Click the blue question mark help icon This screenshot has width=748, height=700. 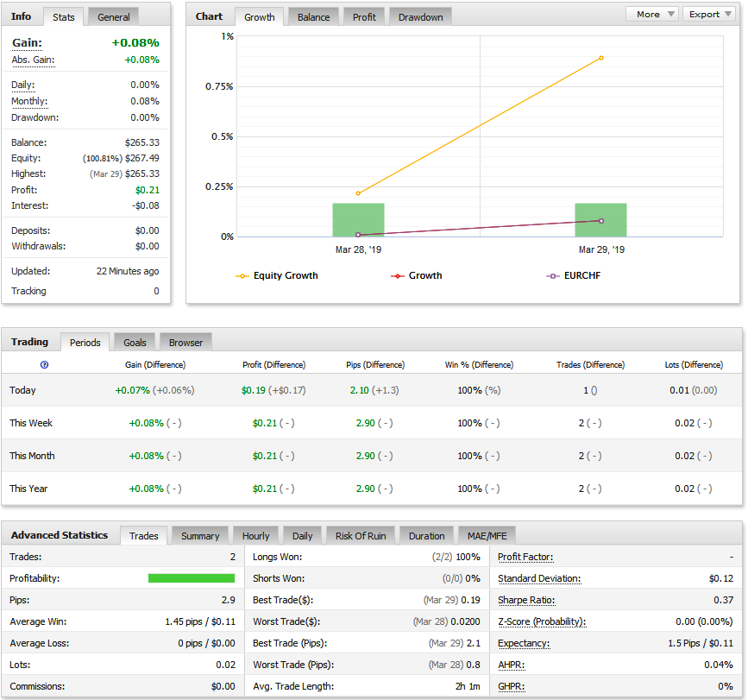coord(44,364)
